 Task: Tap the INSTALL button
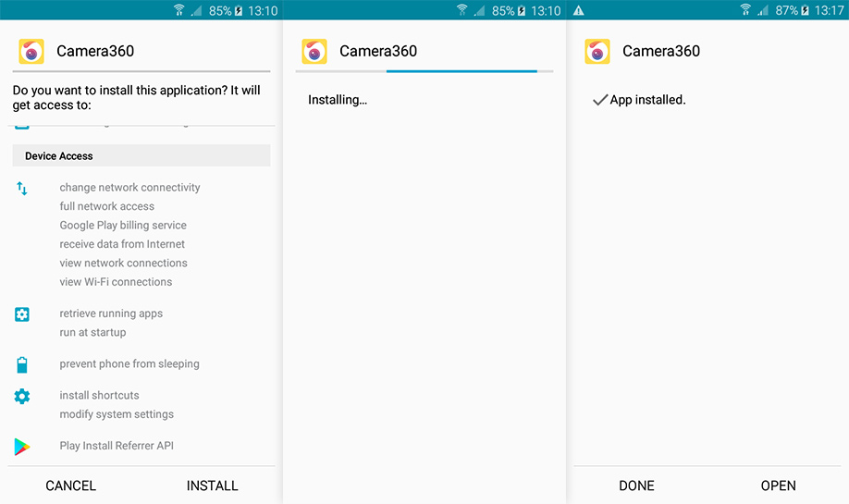[213, 486]
